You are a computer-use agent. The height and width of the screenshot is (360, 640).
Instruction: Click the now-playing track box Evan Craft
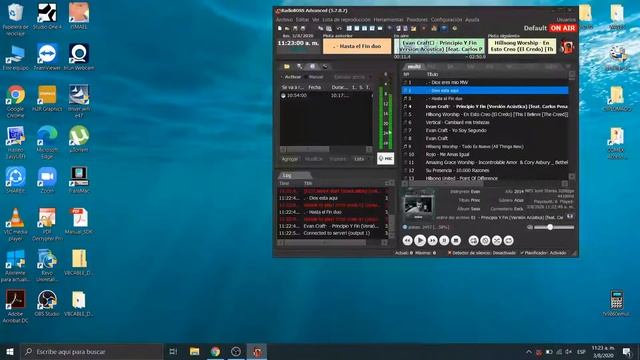pyautogui.click(x=439, y=46)
